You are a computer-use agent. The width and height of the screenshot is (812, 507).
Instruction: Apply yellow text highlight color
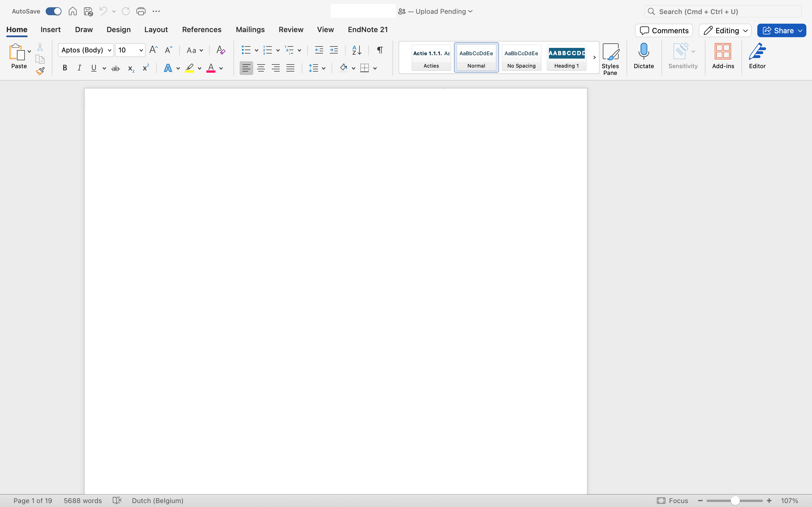coord(189,68)
